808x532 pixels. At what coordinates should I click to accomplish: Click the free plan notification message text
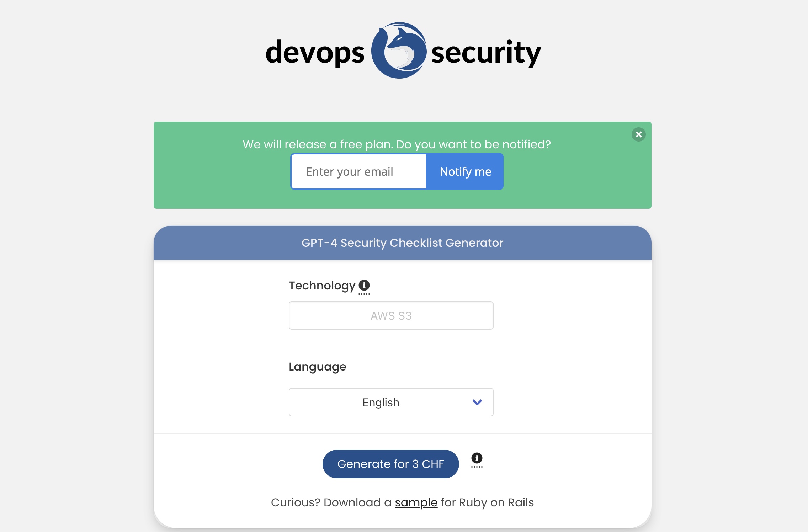click(x=397, y=144)
